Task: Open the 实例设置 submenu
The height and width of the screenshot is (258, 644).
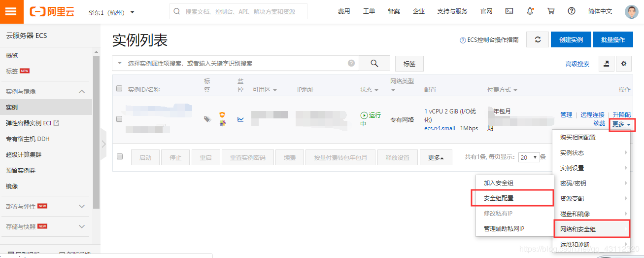Action: 591,168
